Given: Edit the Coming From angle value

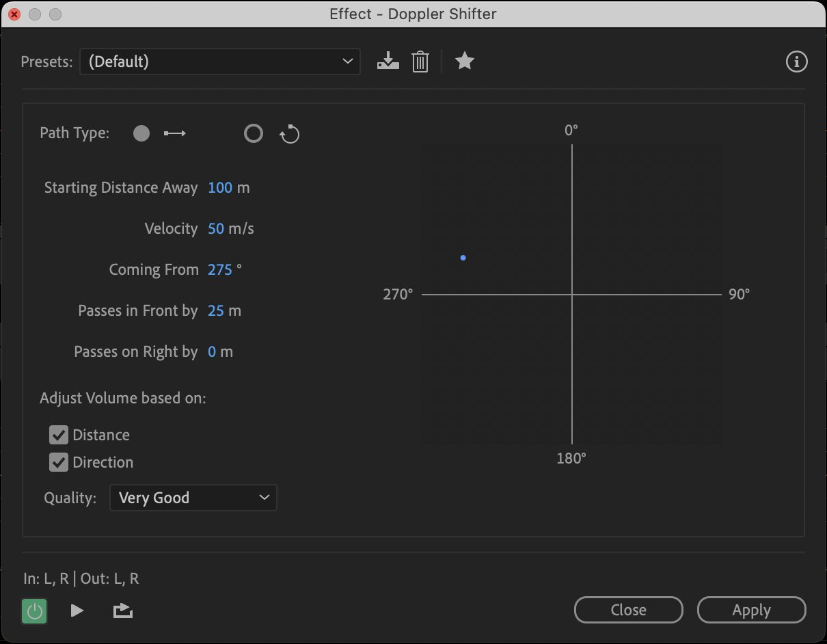Looking at the screenshot, I should [220, 269].
